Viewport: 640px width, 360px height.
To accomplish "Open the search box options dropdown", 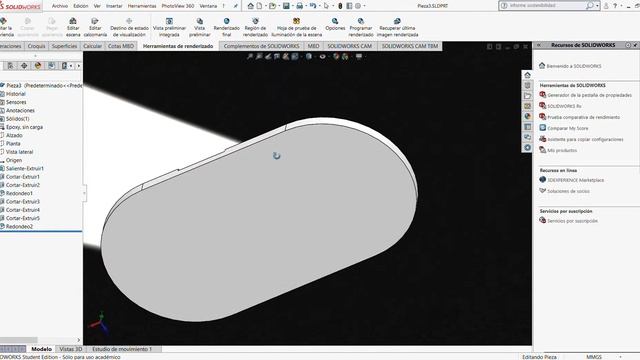I will pos(597,6).
